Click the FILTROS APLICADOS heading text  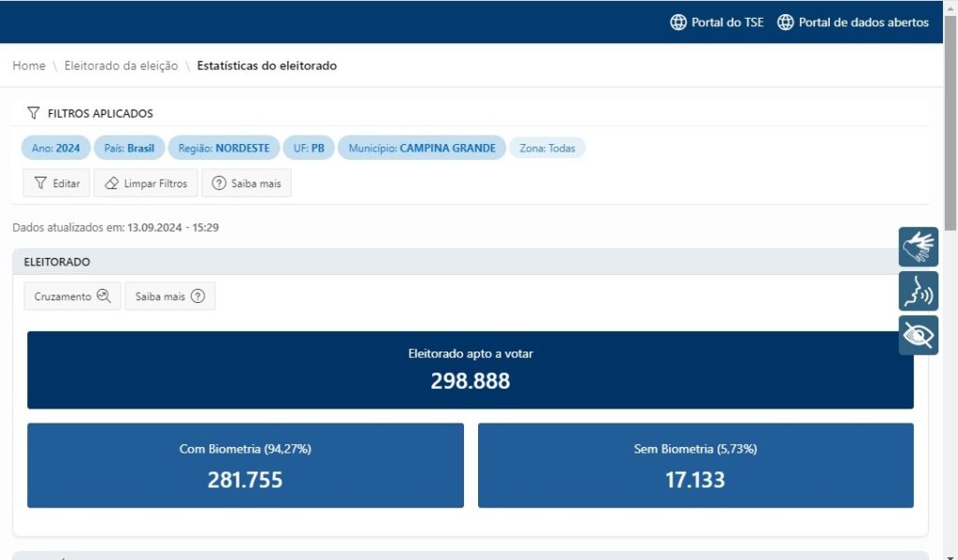(100, 113)
